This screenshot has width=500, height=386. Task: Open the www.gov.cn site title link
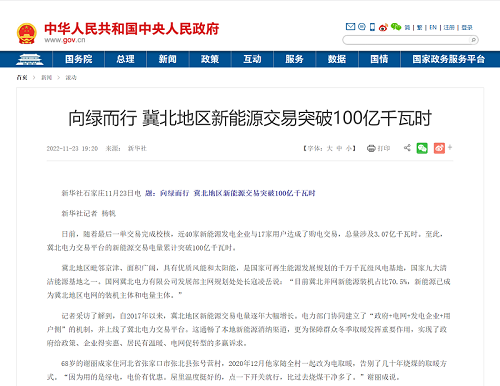pyautogui.click(x=65, y=40)
